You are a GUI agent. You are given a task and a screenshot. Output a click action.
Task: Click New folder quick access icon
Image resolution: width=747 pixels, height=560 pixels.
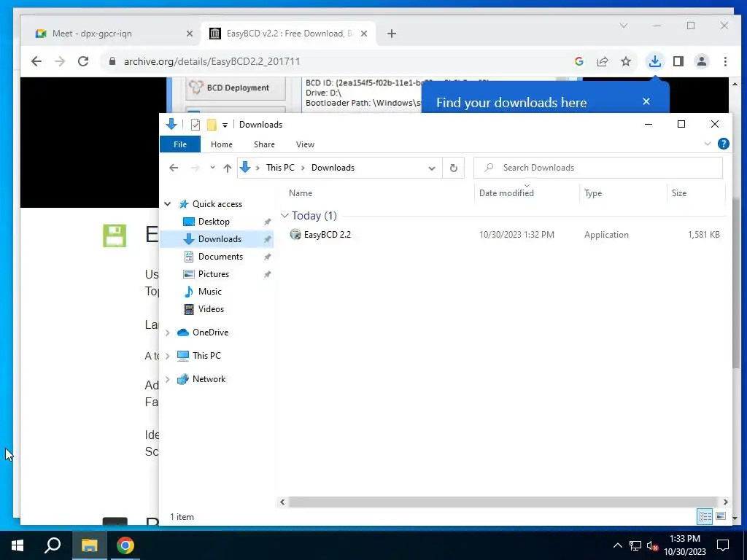point(212,125)
